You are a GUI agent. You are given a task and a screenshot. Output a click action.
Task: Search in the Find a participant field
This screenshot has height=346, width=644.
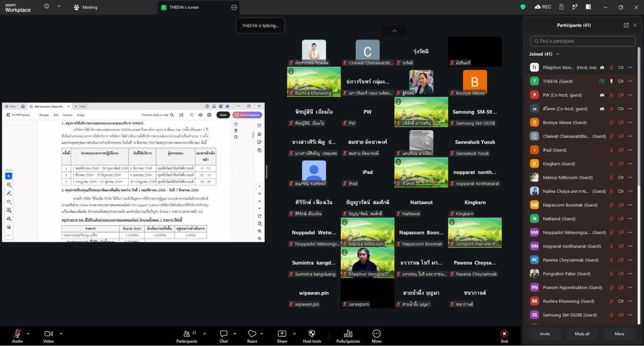[583, 41]
